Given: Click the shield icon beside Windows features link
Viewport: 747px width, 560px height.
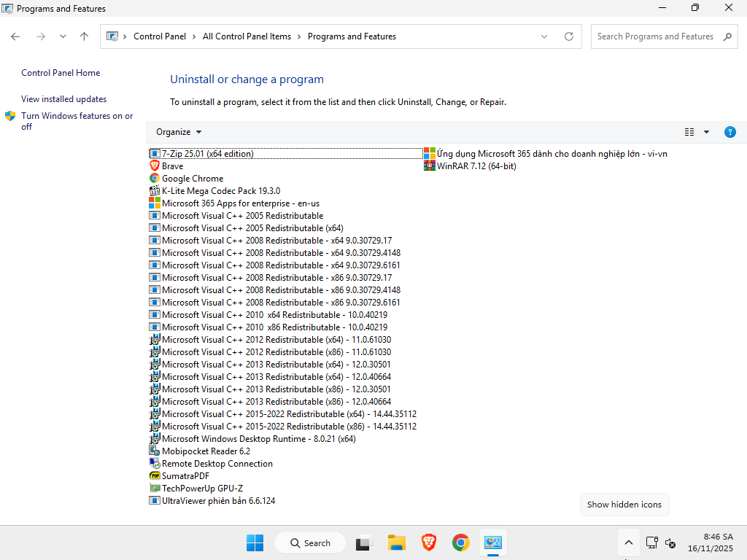Looking at the screenshot, I should tap(10, 115).
